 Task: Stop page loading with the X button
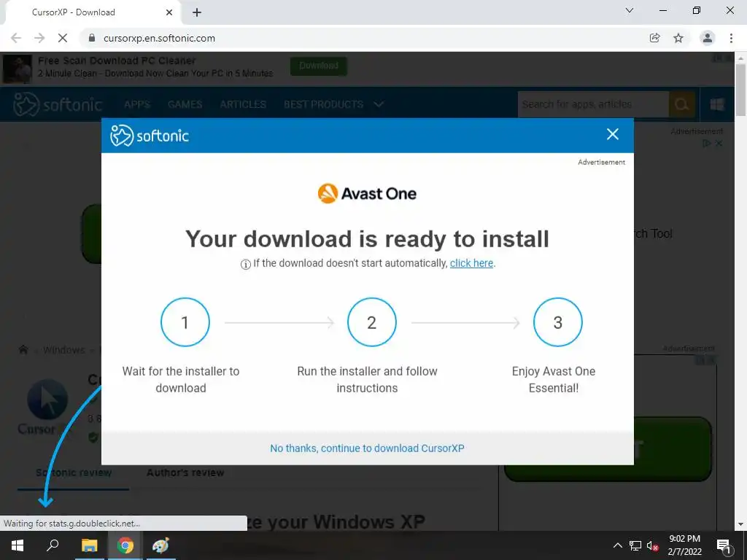tap(63, 38)
